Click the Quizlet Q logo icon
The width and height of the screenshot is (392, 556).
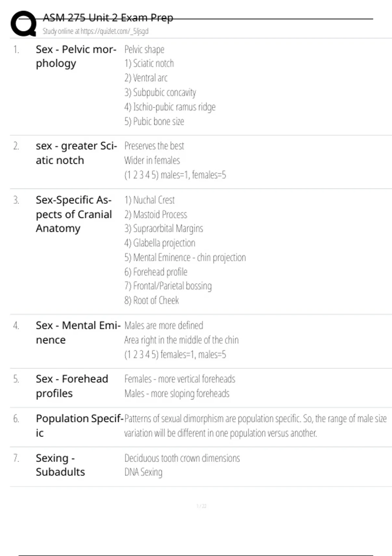pos(24,24)
